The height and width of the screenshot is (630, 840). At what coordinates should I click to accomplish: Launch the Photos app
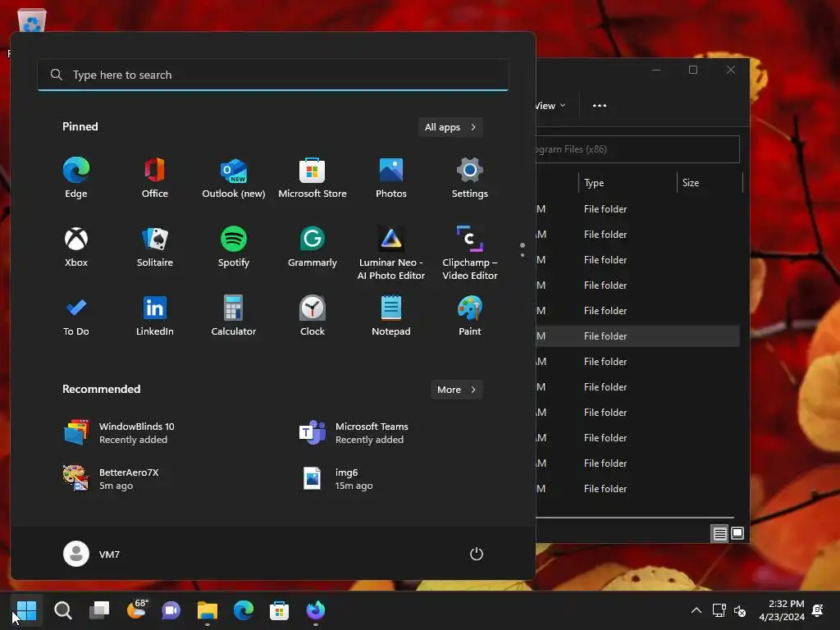click(x=391, y=178)
